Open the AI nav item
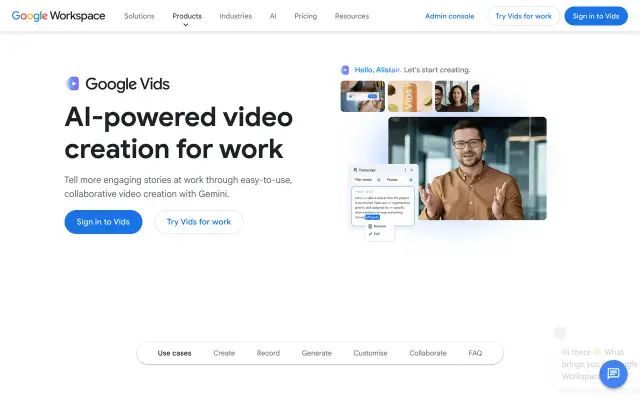 tap(273, 16)
